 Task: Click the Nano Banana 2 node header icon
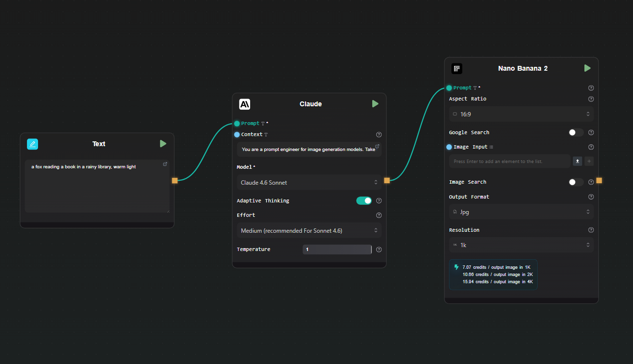(x=457, y=68)
